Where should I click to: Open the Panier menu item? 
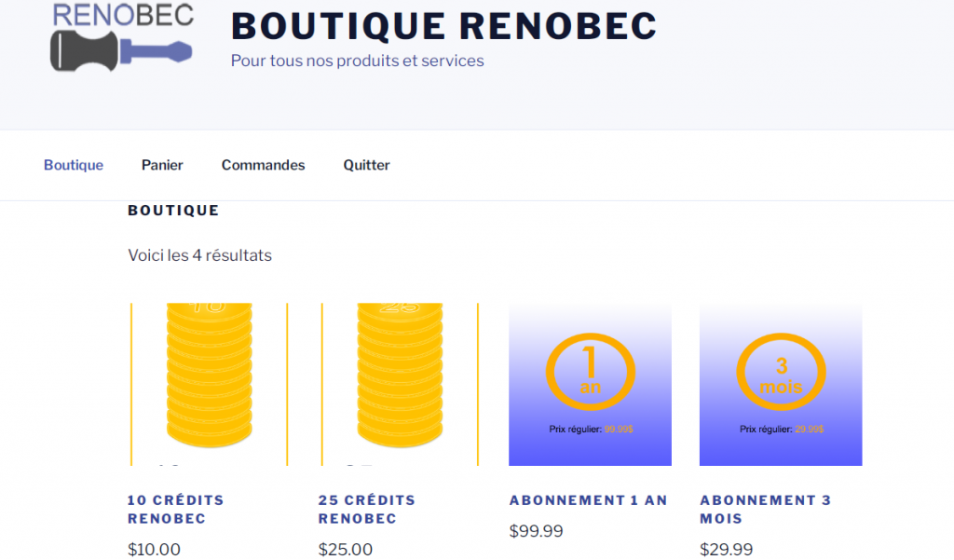162,165
